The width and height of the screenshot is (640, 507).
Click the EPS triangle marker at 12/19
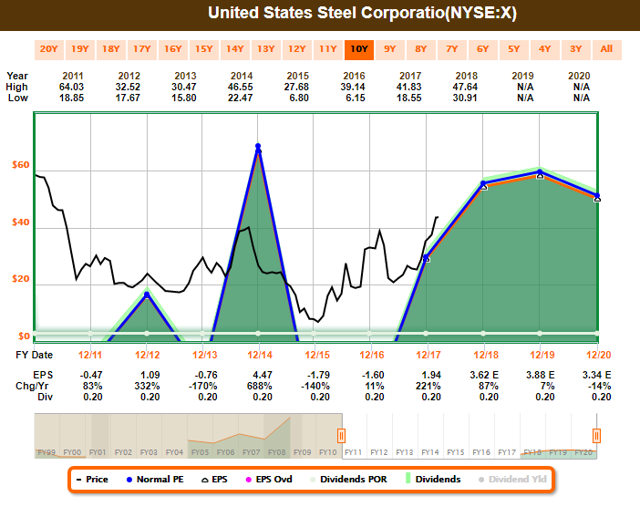[x=540, y=176]
